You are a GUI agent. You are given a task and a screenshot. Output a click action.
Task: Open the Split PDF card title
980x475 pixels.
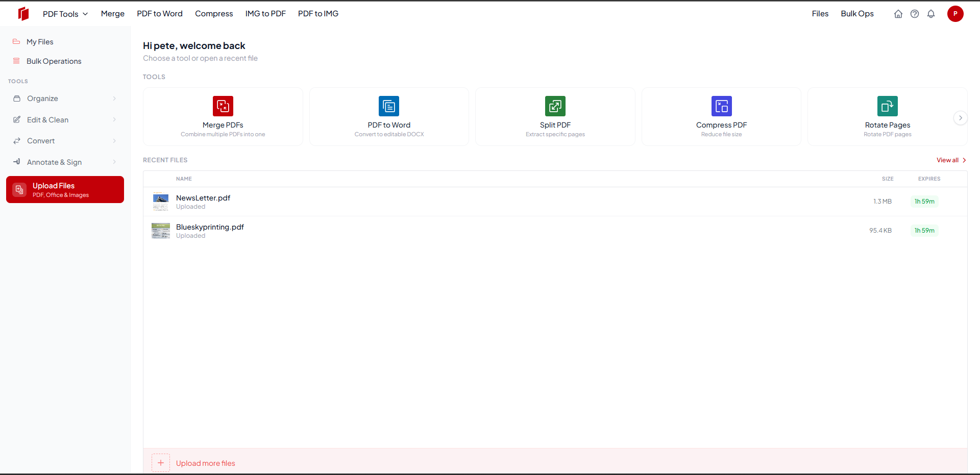tap(555, 125)
